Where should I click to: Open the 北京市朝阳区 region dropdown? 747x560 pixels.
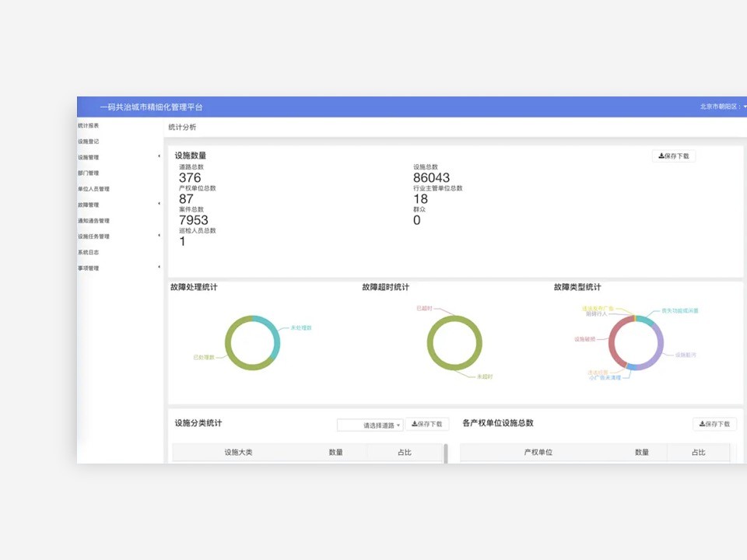click(x=723, y=107)
